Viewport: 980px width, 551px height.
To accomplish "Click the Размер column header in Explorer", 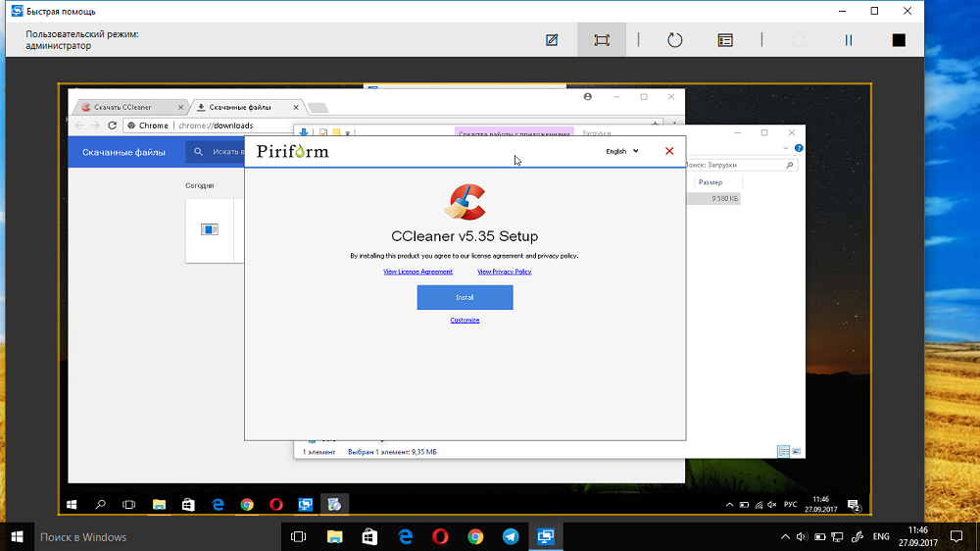I will click(710, 182).
